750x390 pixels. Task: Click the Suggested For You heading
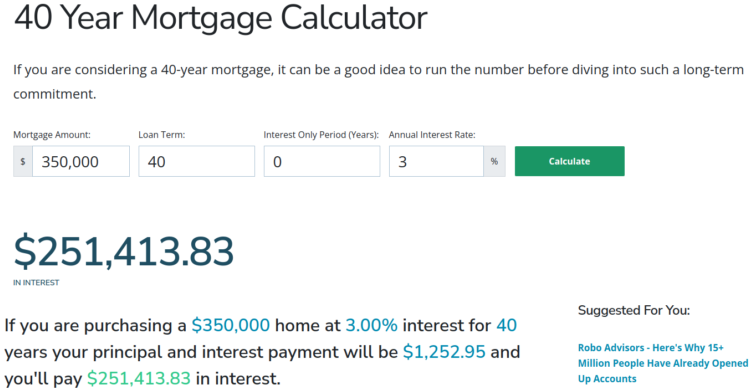[634, 311]
